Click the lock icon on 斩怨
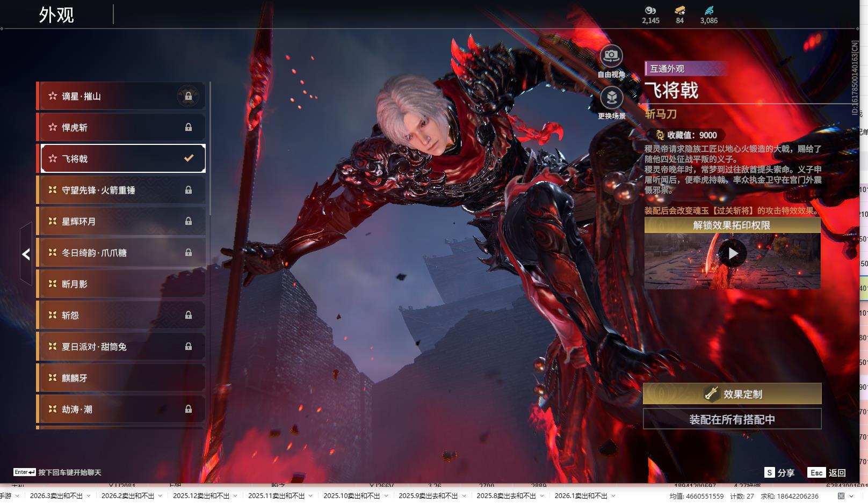 pos(189,315)
